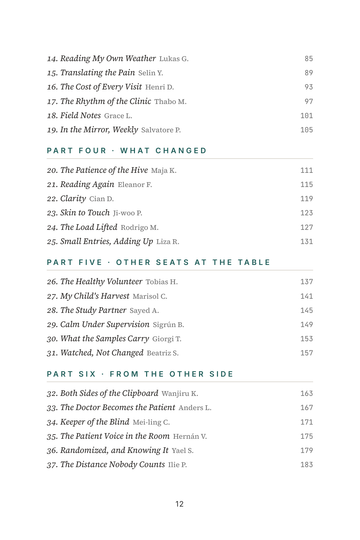The width and height of the screenshot is (360, 540).
Task: Open The Healthy Volunteer chapter
Action: coord(180,282)
